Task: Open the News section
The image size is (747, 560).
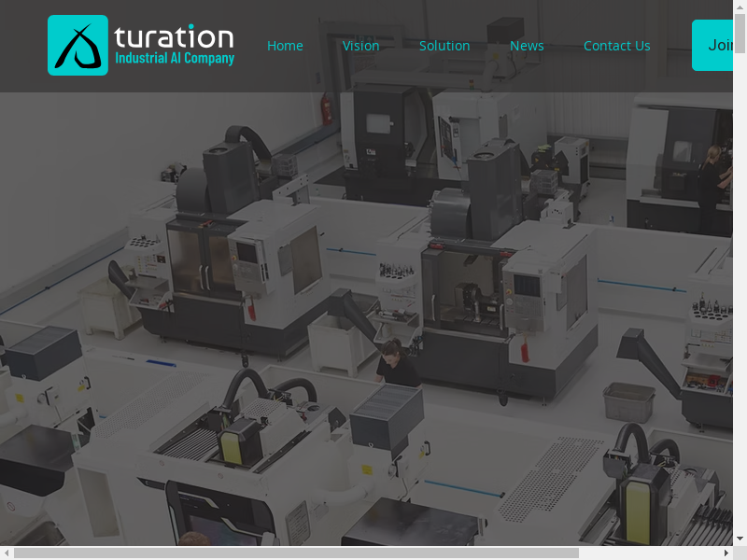Action: [x=527, y=46]
